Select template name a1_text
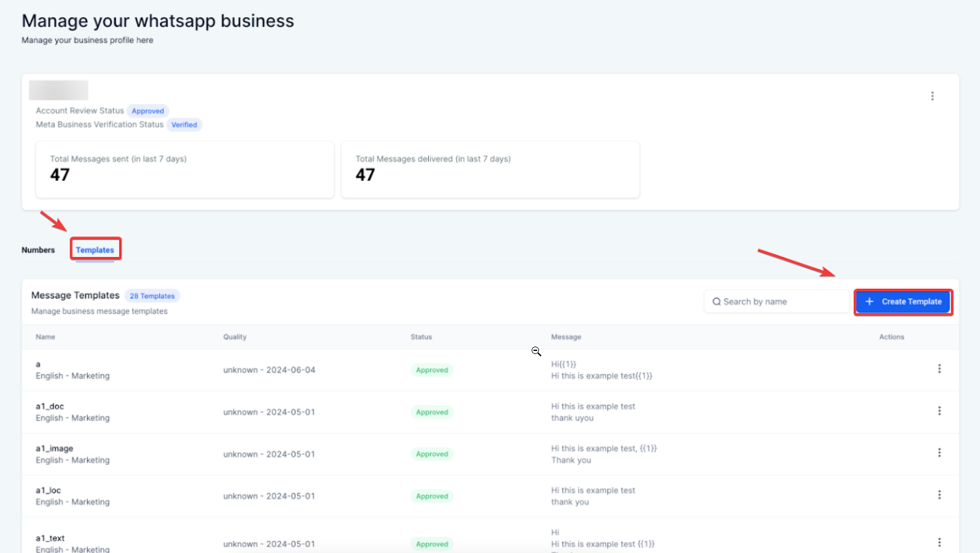980x553 pixels. tap(50, 538)
